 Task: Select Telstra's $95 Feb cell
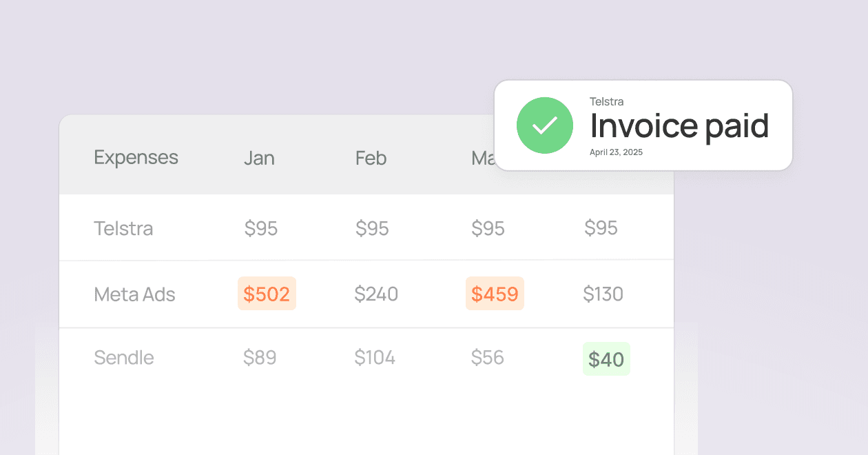click(372, 228)
